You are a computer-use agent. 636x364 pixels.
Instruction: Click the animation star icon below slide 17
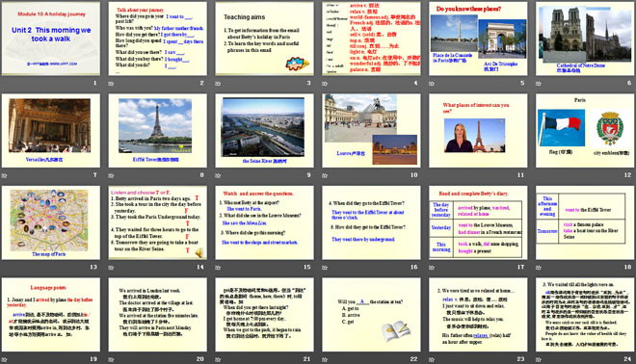pos(432,268)
